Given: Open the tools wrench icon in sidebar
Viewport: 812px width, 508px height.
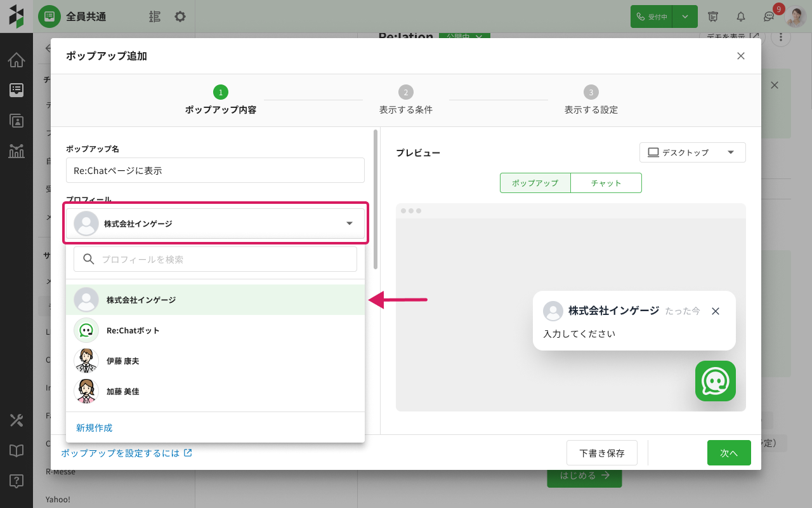Looking at the screenshot, I should click(x=16, y=420).
